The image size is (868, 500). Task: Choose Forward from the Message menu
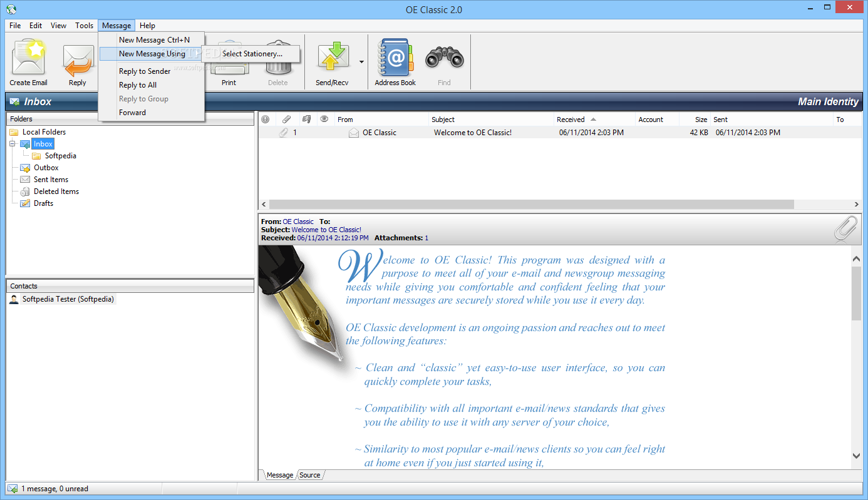(152, 113)
